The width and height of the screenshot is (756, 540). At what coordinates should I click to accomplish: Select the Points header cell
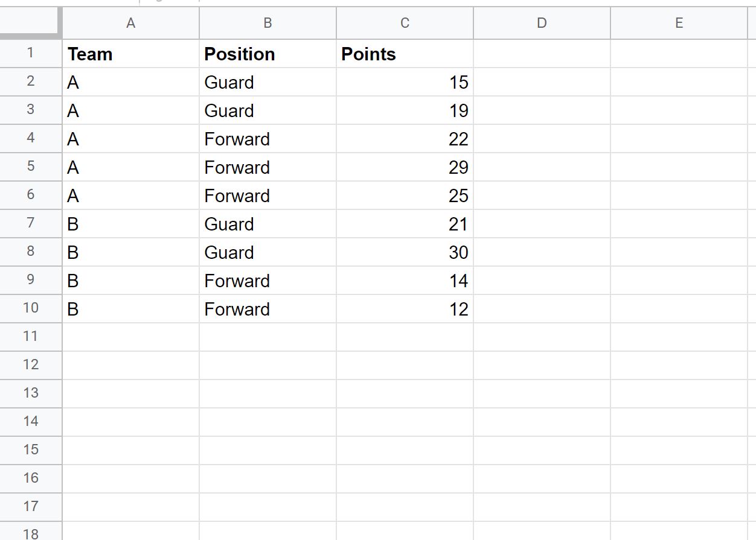(x=405, y=54)
